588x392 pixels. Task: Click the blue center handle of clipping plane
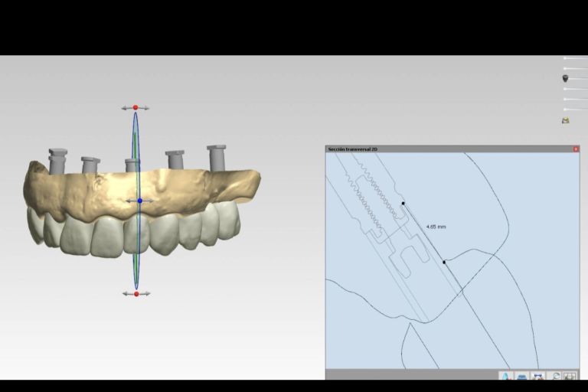tap(139, 201)
